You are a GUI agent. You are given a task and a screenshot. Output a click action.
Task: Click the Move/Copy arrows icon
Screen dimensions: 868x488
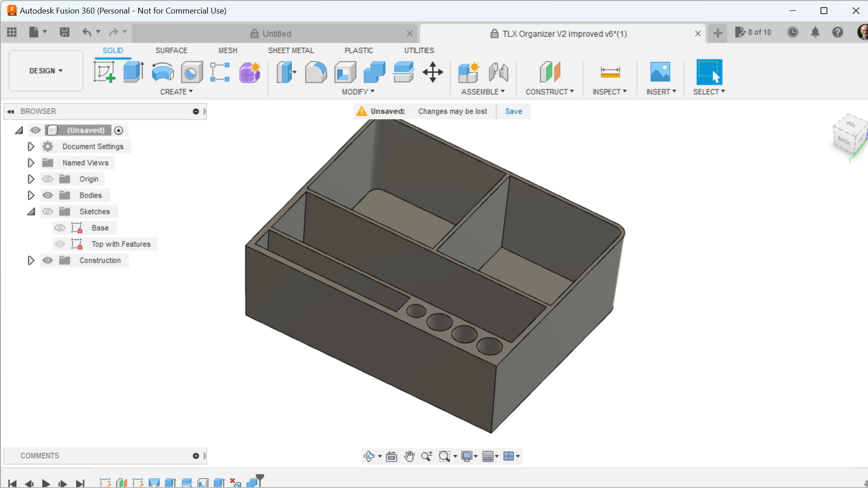(433, 72)
